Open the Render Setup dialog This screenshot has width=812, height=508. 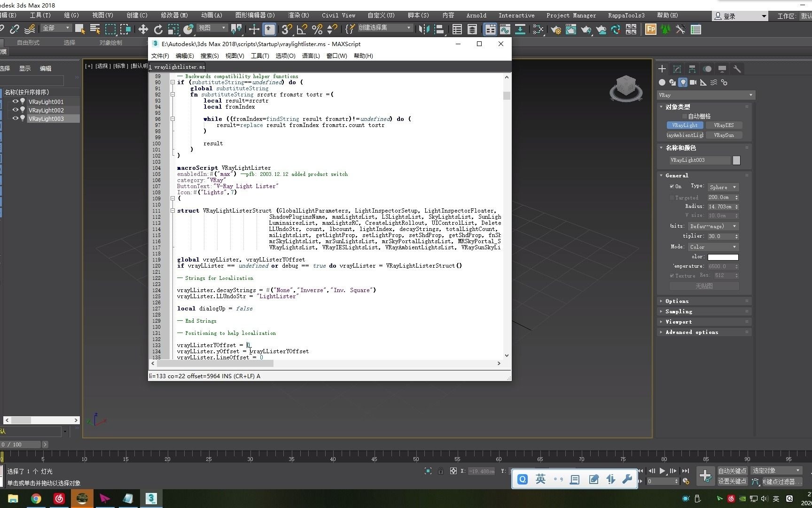556,30
